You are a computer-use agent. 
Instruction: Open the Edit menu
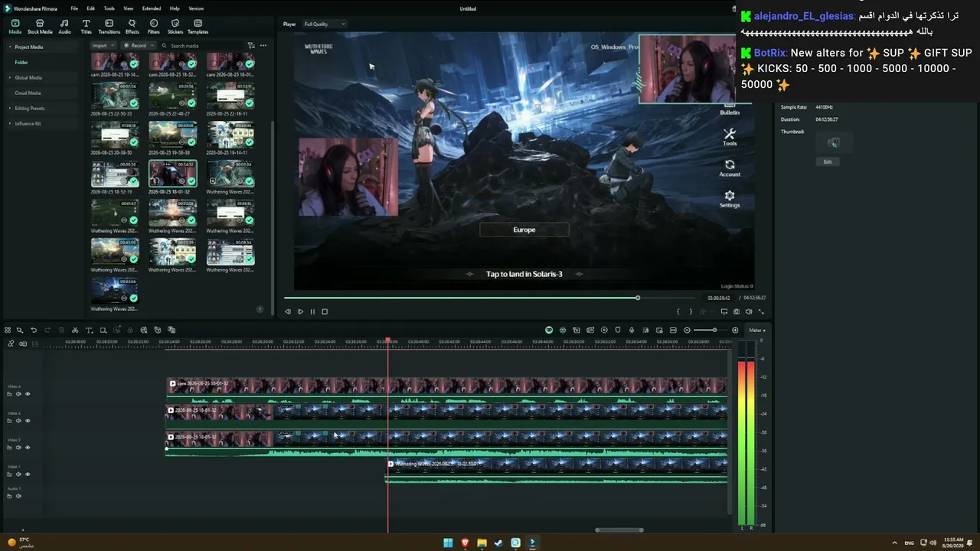coord(90,8)
